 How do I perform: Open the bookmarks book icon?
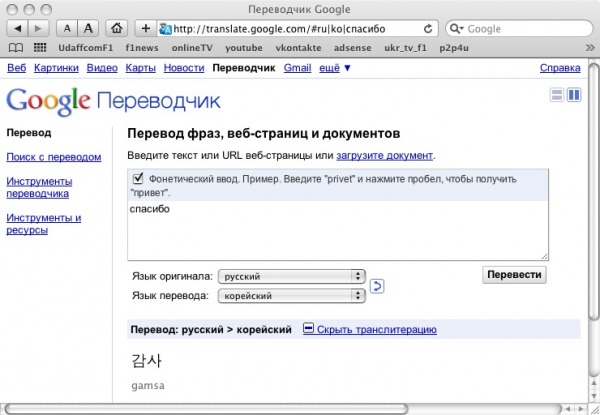16,48
